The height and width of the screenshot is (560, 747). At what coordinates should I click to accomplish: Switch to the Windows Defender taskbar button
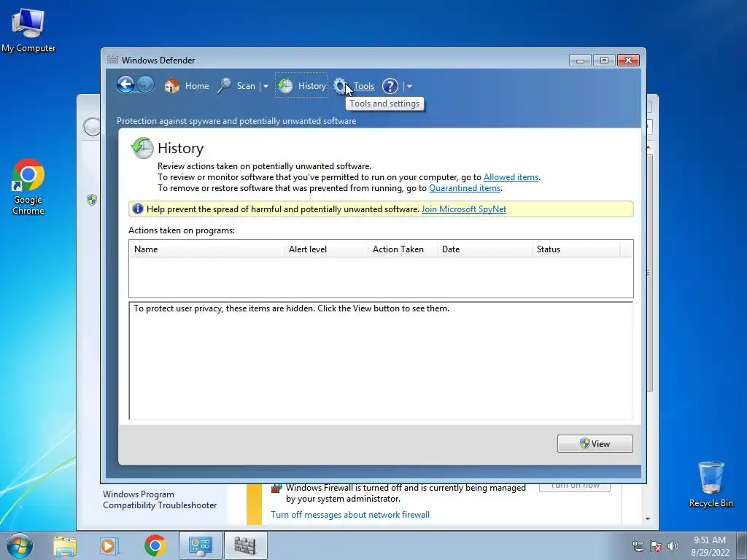245,545
